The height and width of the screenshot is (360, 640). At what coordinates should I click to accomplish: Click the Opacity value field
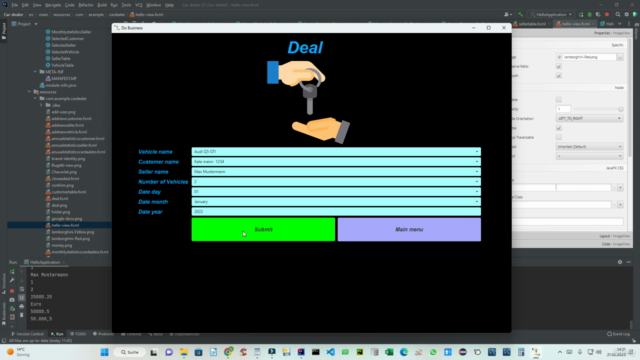click(563, 109)
